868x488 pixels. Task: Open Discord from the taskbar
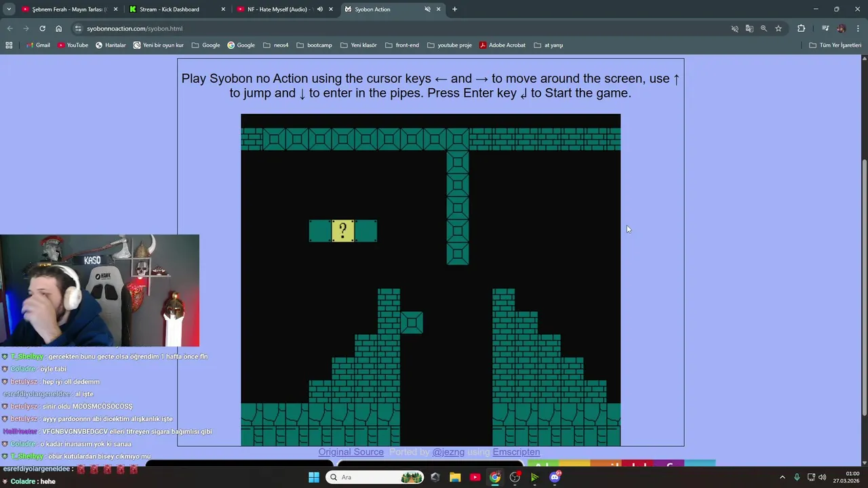tap(555, 477)
